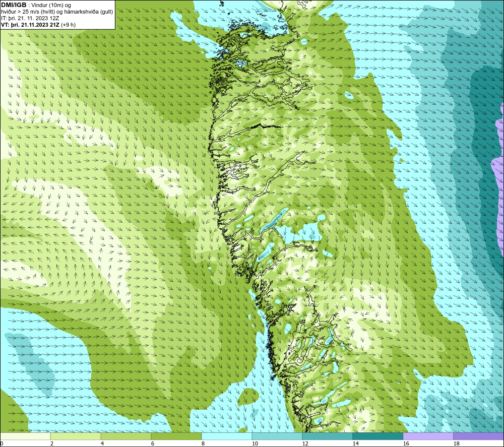The height and width of the screenshot is (447, 504).
Task: Click the legend value label '10'
Action: (x=255, y=444)
